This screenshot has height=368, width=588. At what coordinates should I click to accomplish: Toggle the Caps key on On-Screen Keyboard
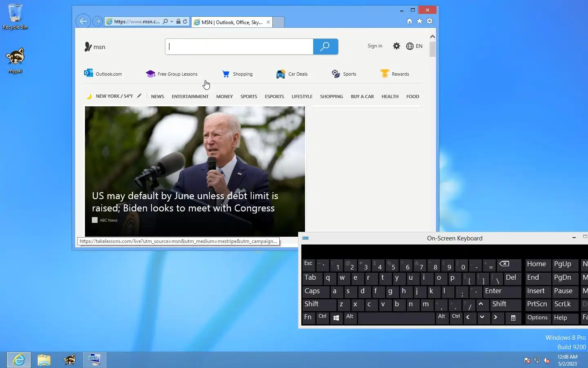[x=316, y=291]
